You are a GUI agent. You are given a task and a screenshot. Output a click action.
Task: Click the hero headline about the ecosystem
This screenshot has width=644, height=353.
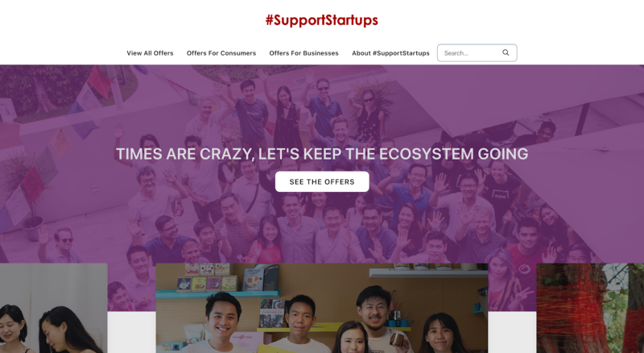point(322,154)
